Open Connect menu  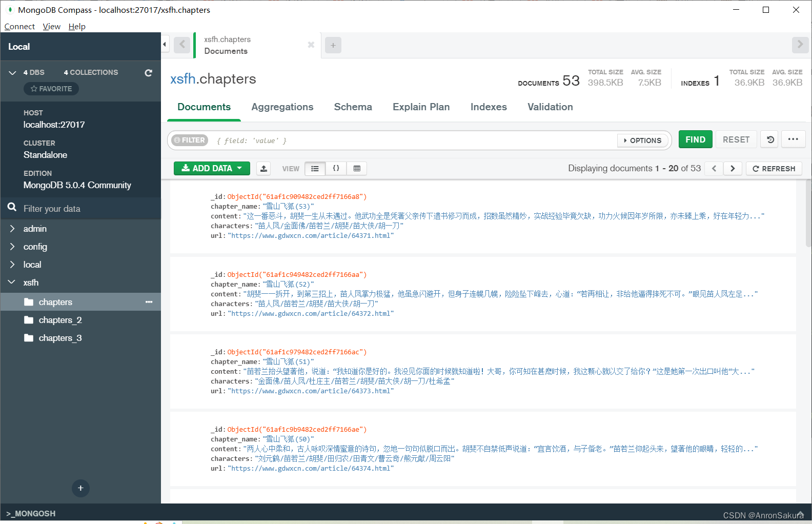click(x=19, y=27)
